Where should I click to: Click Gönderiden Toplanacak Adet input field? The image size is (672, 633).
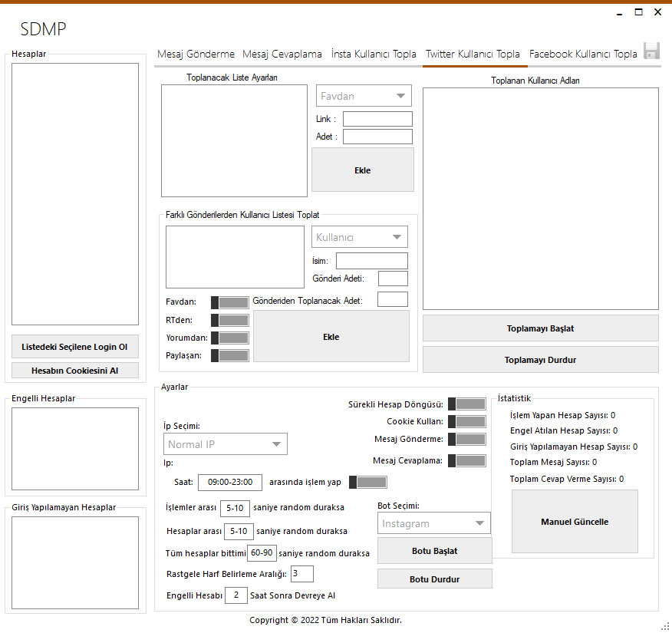tap(393, 299)
